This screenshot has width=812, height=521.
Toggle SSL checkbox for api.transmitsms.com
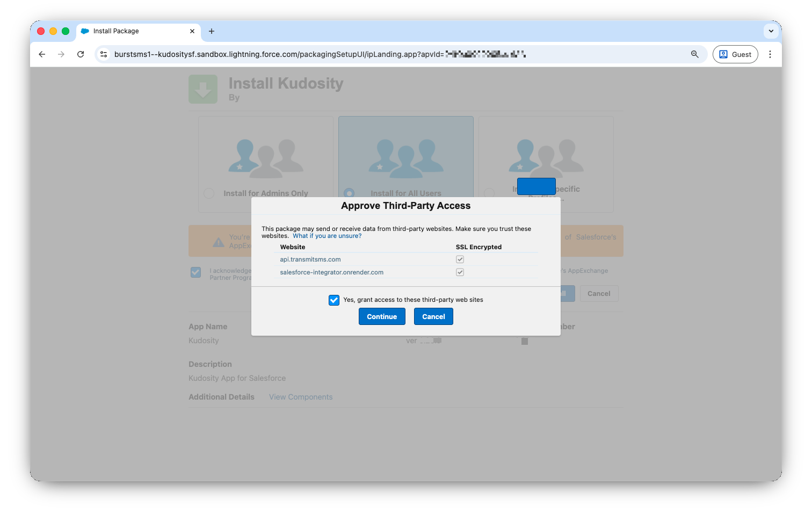(x=460, y=259)
